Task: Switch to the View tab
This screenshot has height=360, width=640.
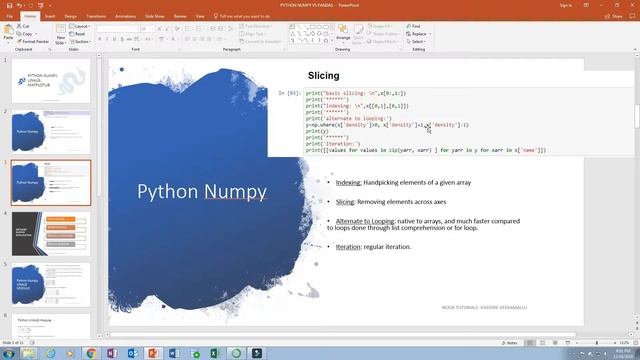Action: click(200, 16)
